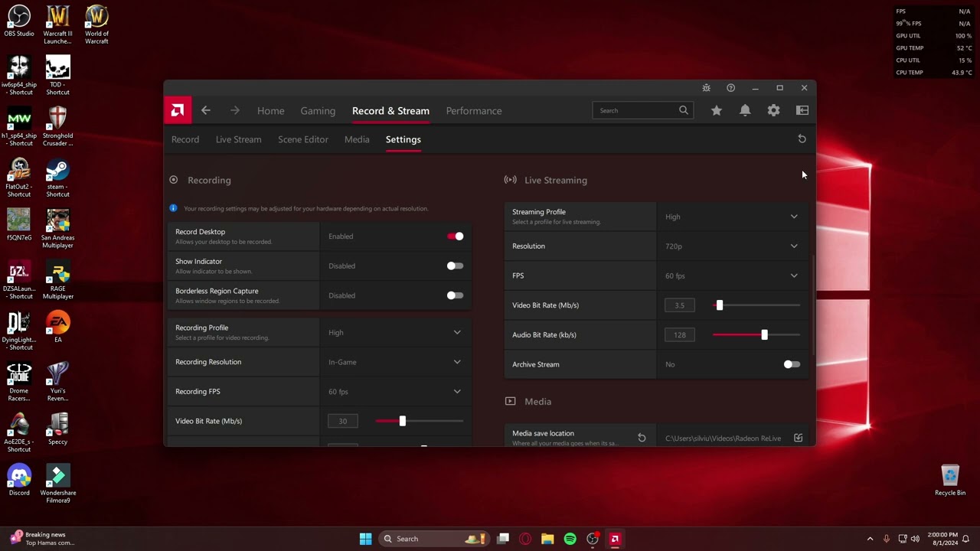Open the bug report icon
This screenshot has height=551, width=980.
tap(707, 88)
